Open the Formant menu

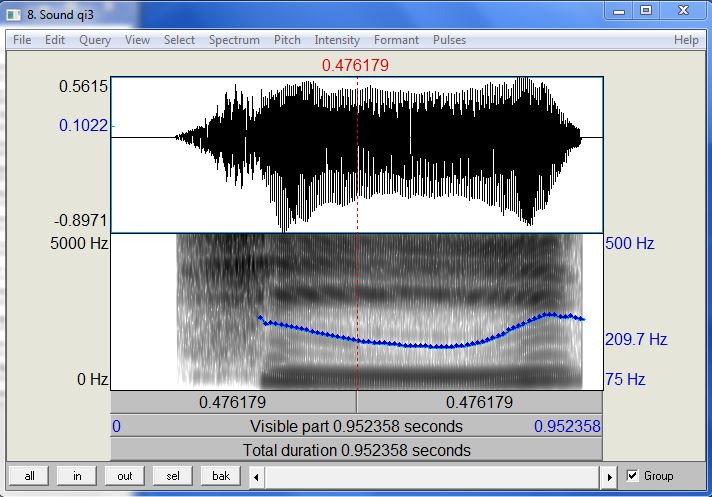pos(396,40)
